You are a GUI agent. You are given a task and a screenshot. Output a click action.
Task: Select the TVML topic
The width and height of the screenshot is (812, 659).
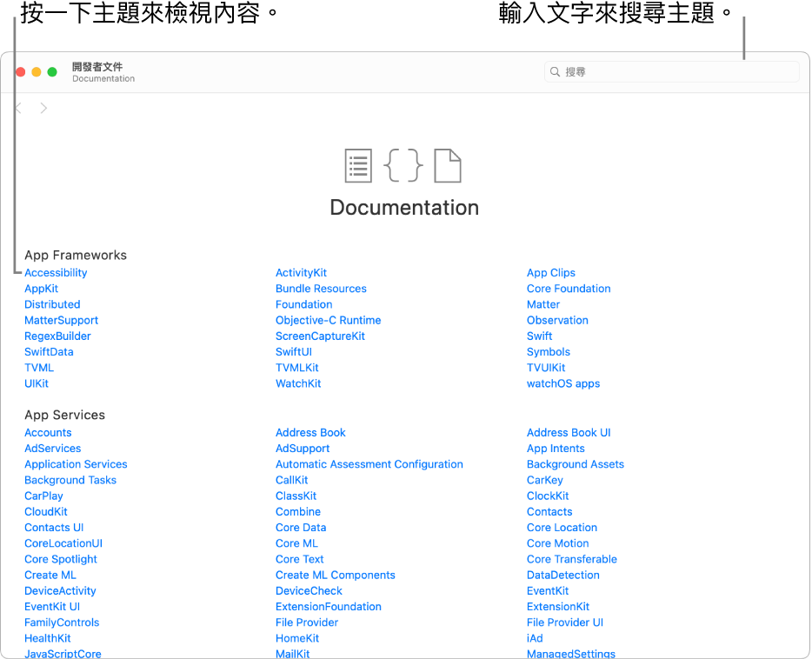pos(39,368)
